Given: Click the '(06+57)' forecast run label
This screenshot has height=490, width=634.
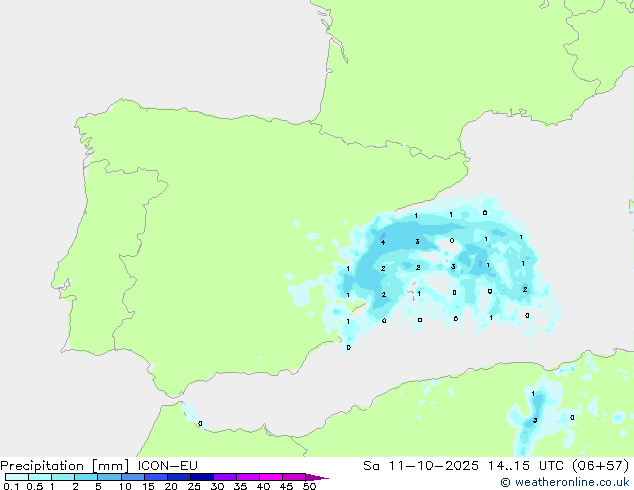Looking at the screenshot, I should [x=601, y=466].
